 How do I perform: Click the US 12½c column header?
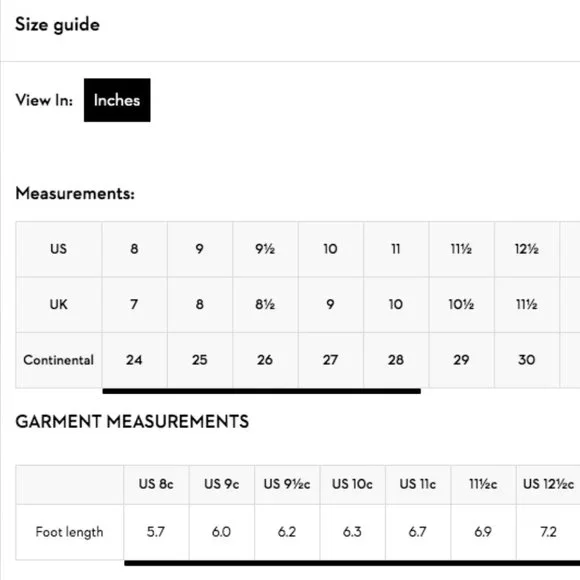[549, 484]
